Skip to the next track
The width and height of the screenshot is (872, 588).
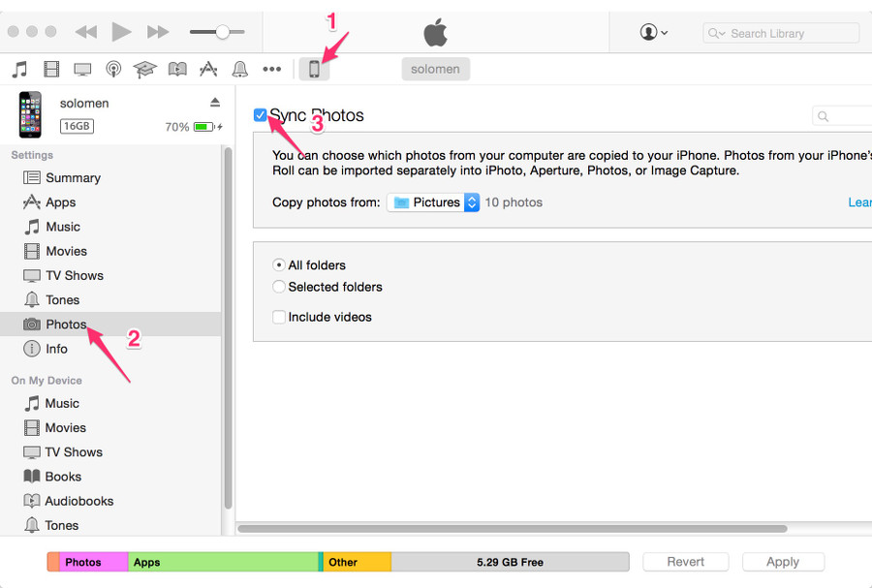click(x=158, y=32)
